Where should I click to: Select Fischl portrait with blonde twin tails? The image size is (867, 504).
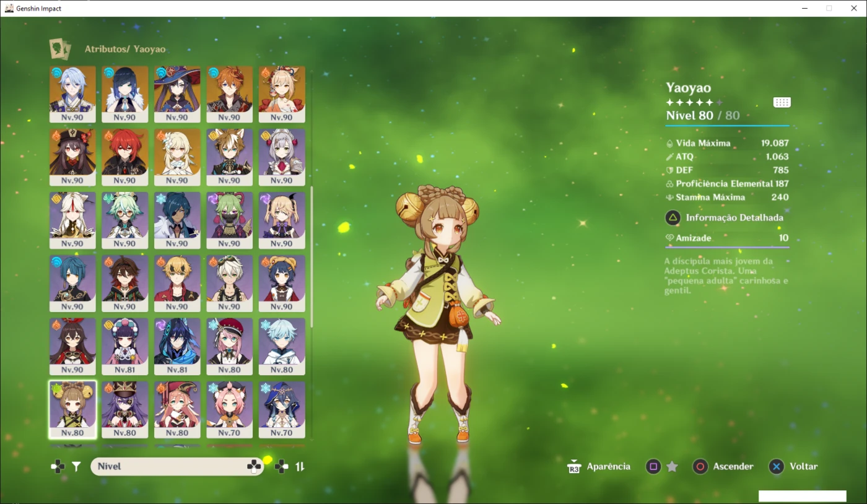pyautogui.click(x=282, y=220)
